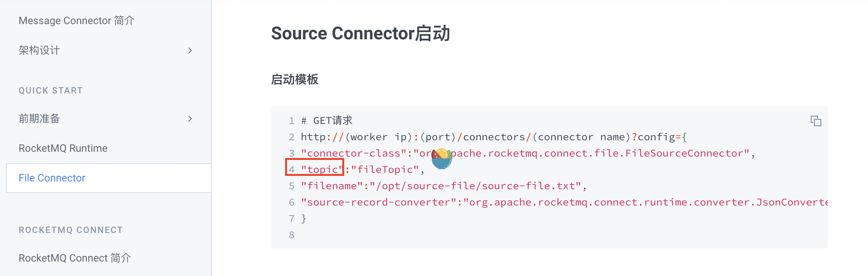This screenshot has height=276, width=868.
Task: Click the "source-record-converter" code line
Action: pyautogui.click(x=564, y=202)
